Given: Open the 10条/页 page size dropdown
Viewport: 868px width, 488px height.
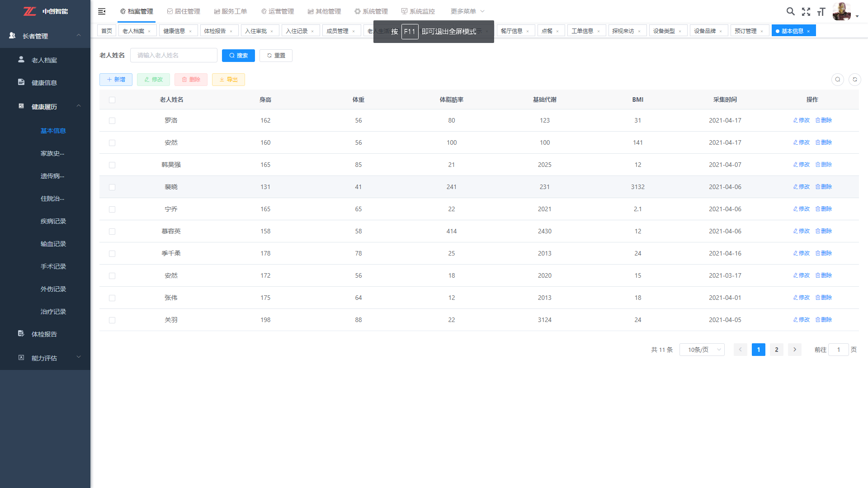Looking at the screenshot, I should 702,350.
